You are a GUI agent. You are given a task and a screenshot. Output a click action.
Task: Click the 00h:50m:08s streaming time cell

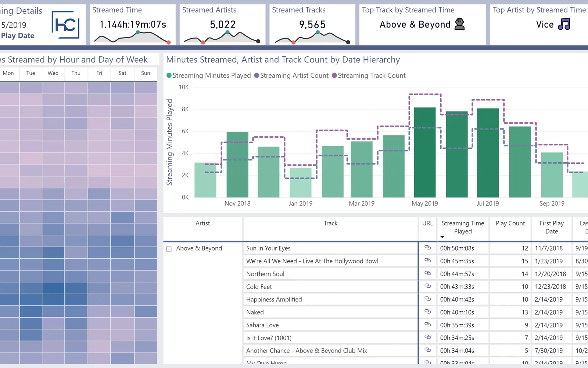click(463, 248)
